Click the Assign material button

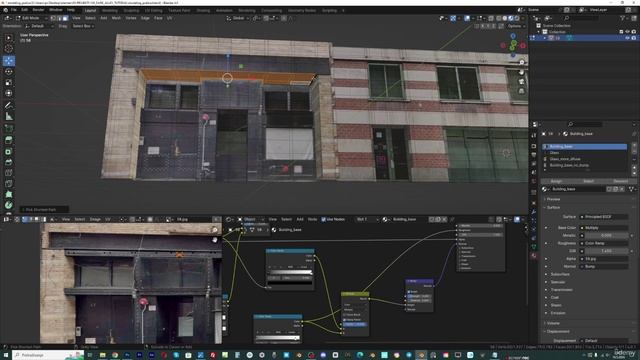click(556, 181)
